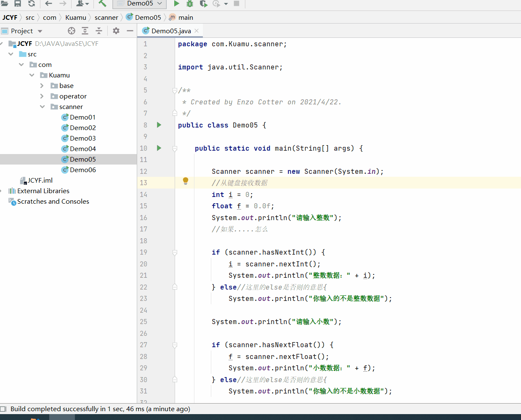The width and height of the screenshot is (521, 420).
Task: Navigate back with the left arrow
Action: coord(48,3)
